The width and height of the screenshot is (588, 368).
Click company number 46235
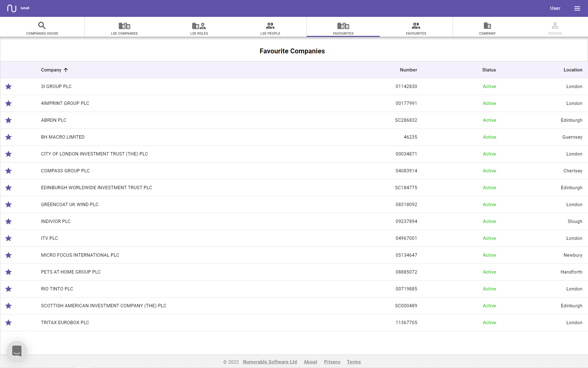tap(410, 137)
